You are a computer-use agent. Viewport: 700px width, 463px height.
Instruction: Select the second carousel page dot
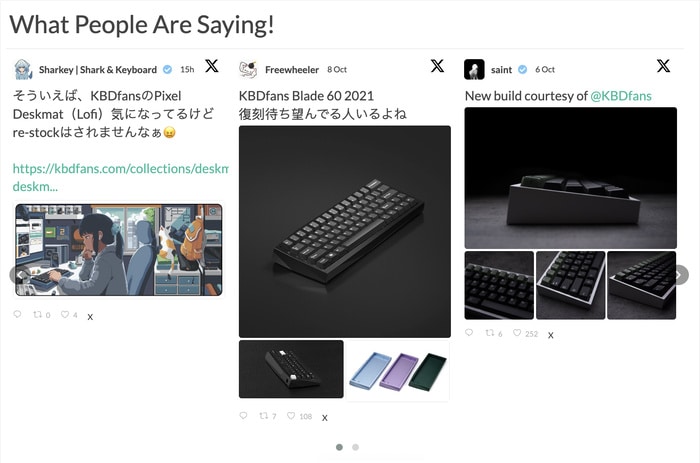coord(356,447)
